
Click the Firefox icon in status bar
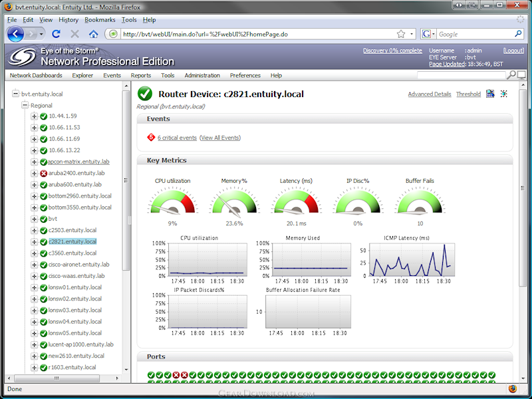pyautogui.click(x=512, y=388)
